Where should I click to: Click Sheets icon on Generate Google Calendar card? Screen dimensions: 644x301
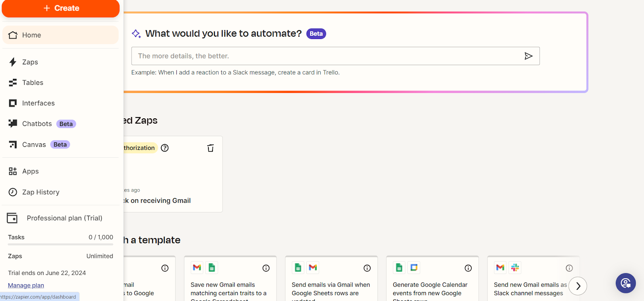coord(399,268)
